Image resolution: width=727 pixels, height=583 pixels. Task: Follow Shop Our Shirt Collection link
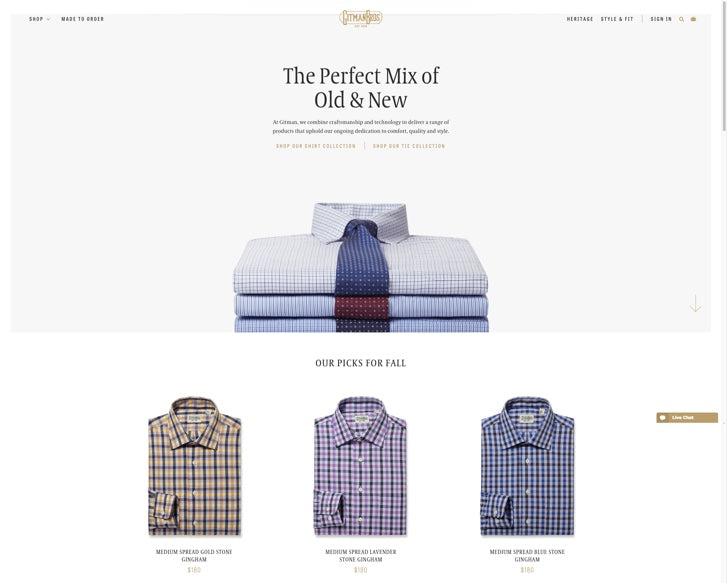coord(316,146)
